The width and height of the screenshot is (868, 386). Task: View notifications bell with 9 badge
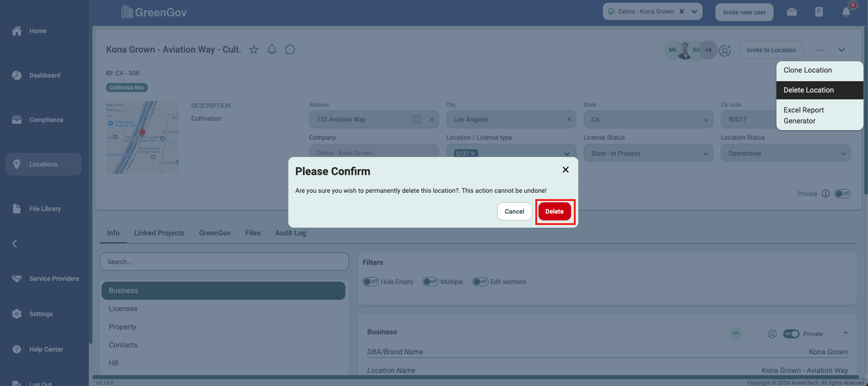[846, 12]
